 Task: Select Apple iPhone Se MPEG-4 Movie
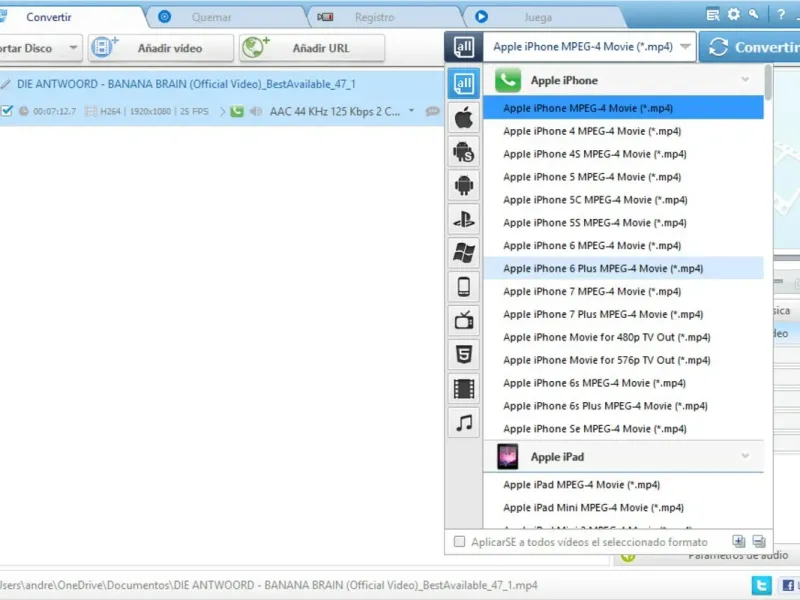click(623, 429)
